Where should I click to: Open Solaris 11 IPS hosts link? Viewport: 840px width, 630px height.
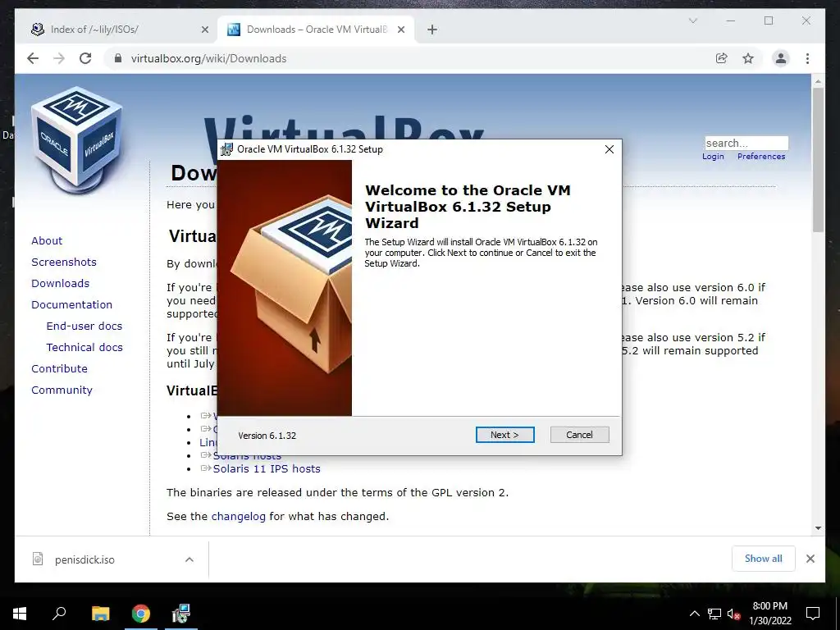click(267, 468)
